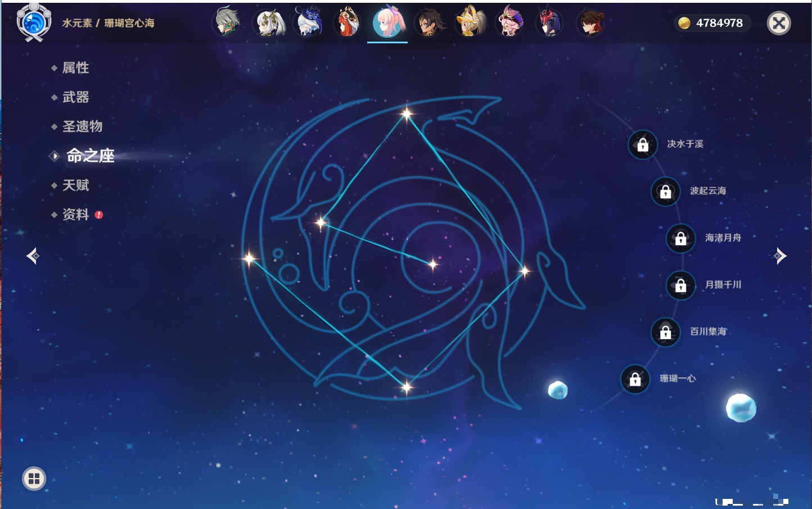Select Nilou's red-haired avatar
The image size is (812, 509).
(x=348, y=22)
